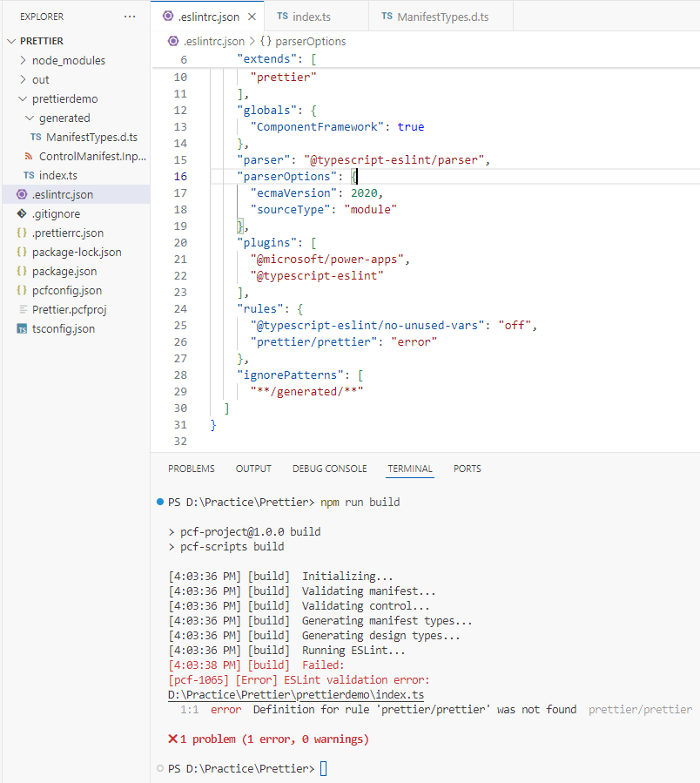The image size is (700, 783).
Task: Close the .eslintrc.json editor tab
Action: (x=251, y=17)
